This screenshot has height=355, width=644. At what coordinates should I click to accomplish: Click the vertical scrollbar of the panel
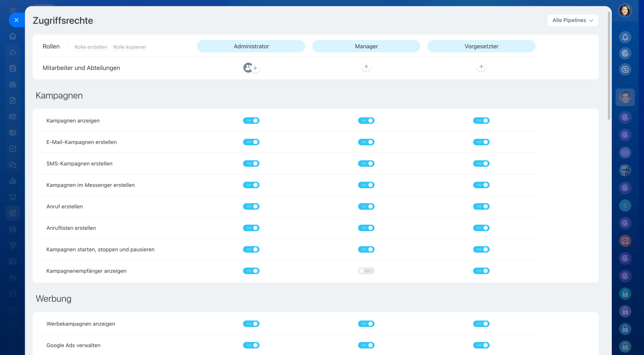coord(609,65)
